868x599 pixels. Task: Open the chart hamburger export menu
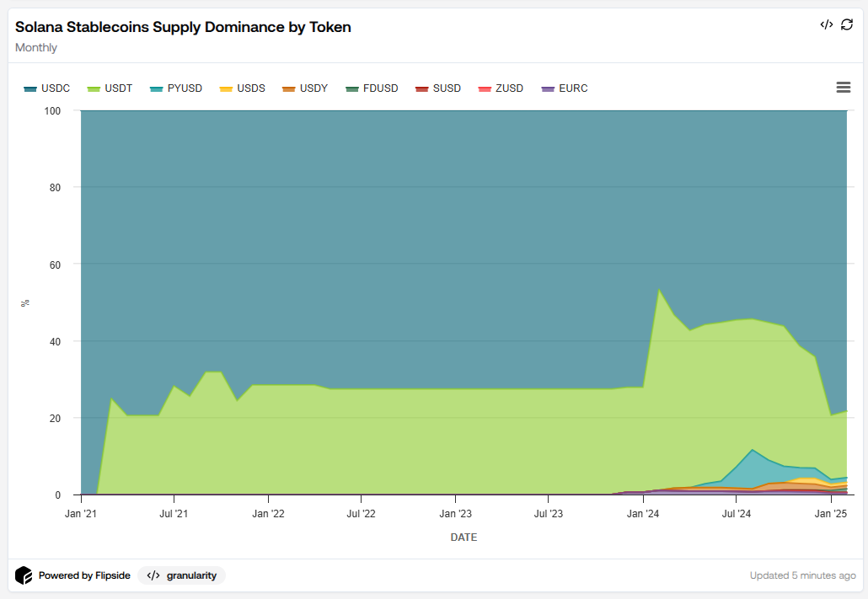844,87
